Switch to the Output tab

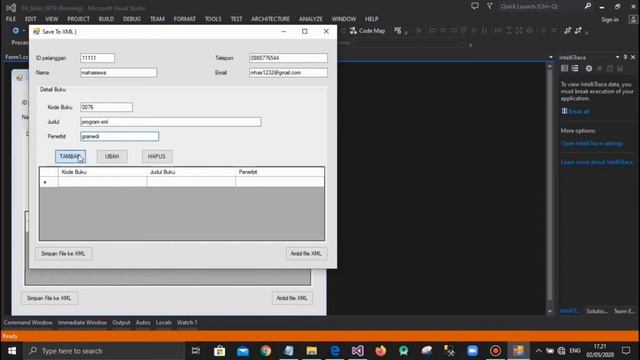[121, 322]
